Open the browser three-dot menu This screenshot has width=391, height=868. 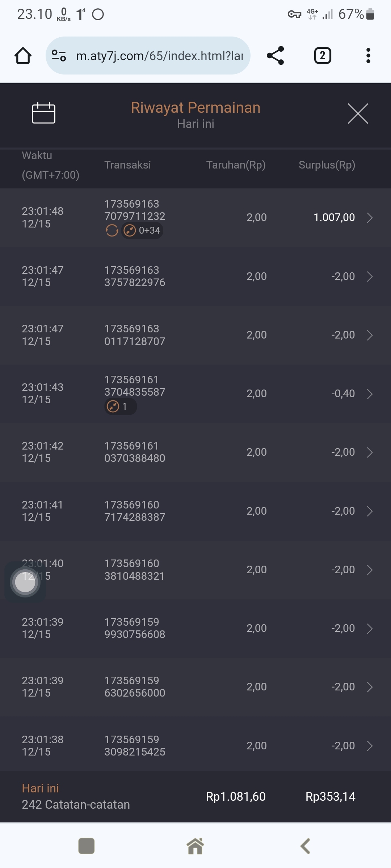368,56
